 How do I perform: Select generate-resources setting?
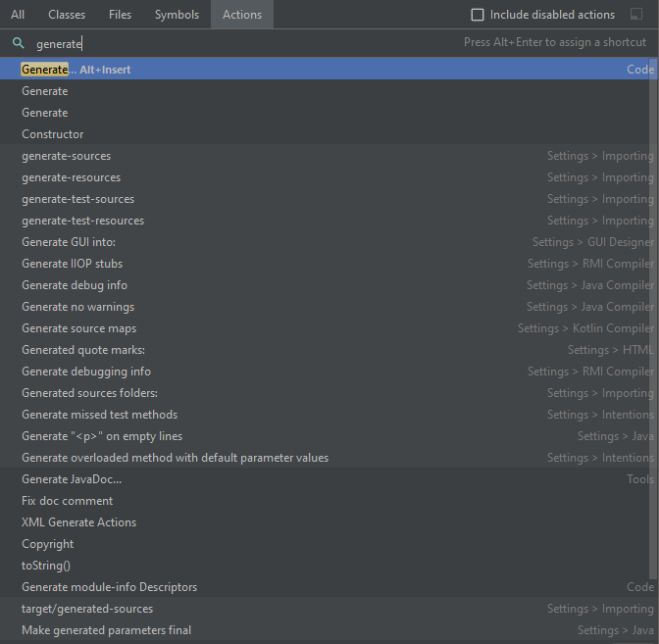click(329, 177)
